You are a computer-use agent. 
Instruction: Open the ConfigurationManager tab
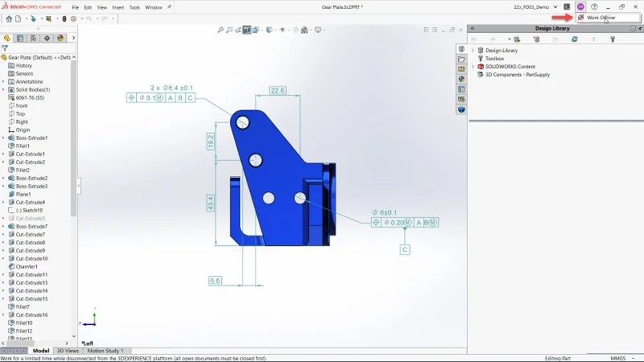[33, 38]
